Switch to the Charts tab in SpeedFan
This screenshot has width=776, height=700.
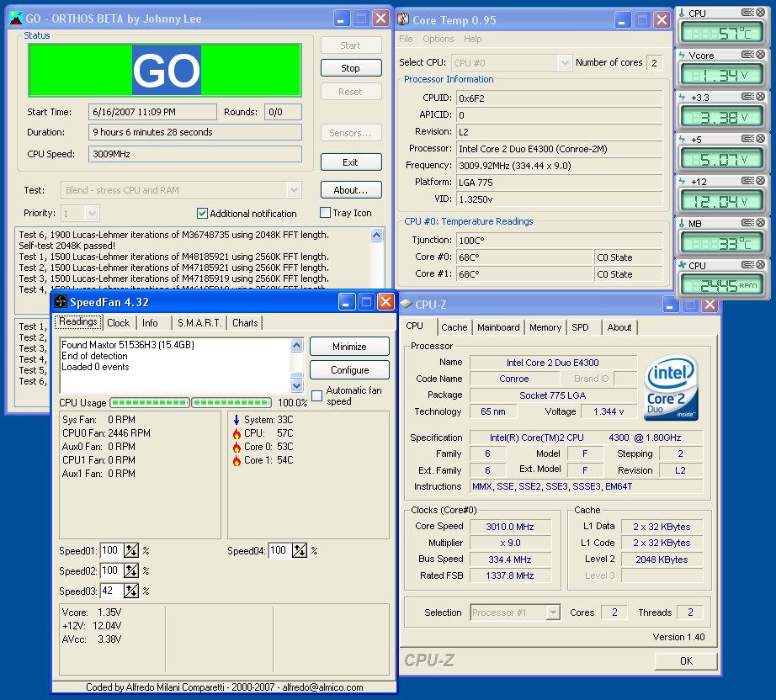click(x=245, y=322)
